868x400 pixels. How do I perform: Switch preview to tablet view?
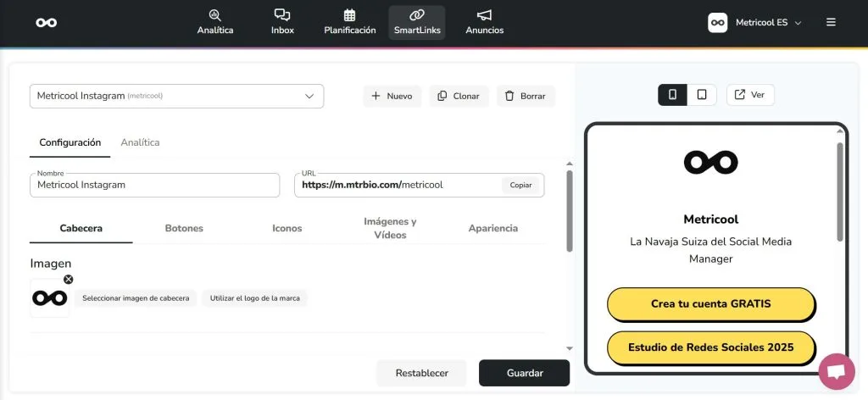click(x=702, y=95)
